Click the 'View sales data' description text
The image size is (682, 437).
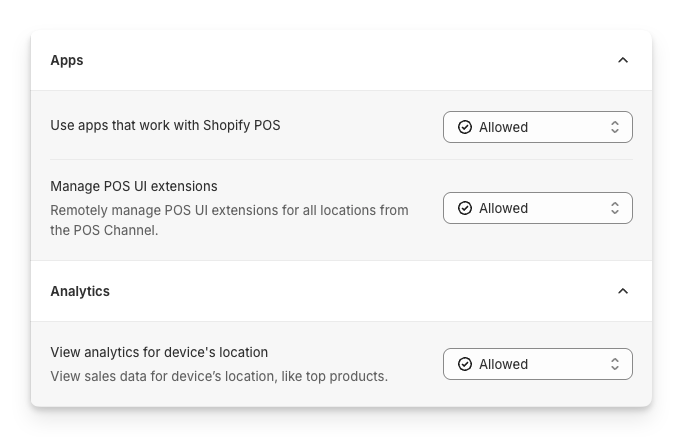pos(219,376)
